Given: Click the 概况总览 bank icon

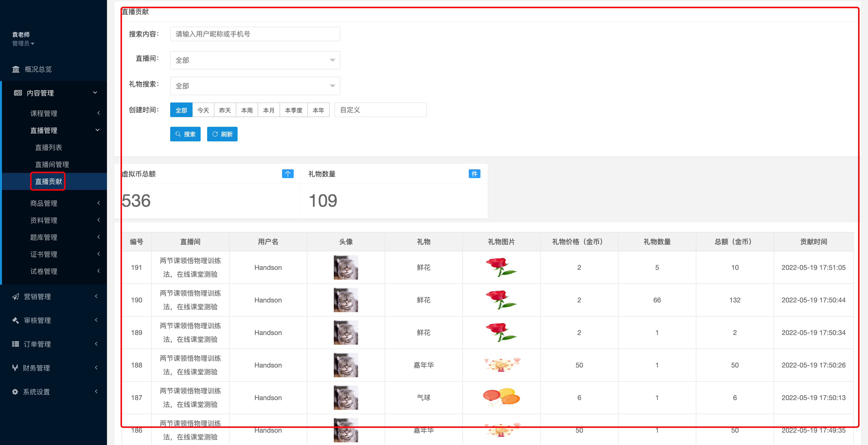Looking at the screenshot, I should tap(16, 69).
